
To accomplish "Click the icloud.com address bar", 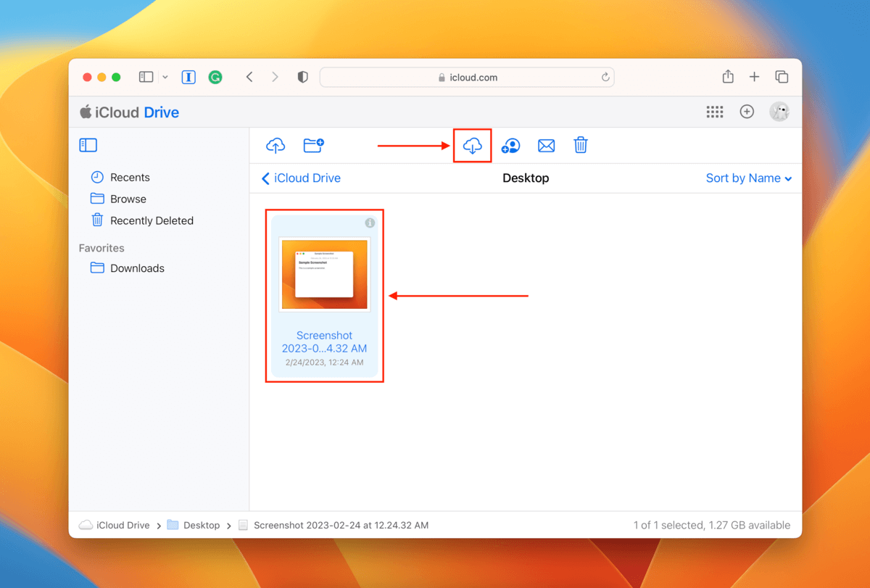I will 467,78.
